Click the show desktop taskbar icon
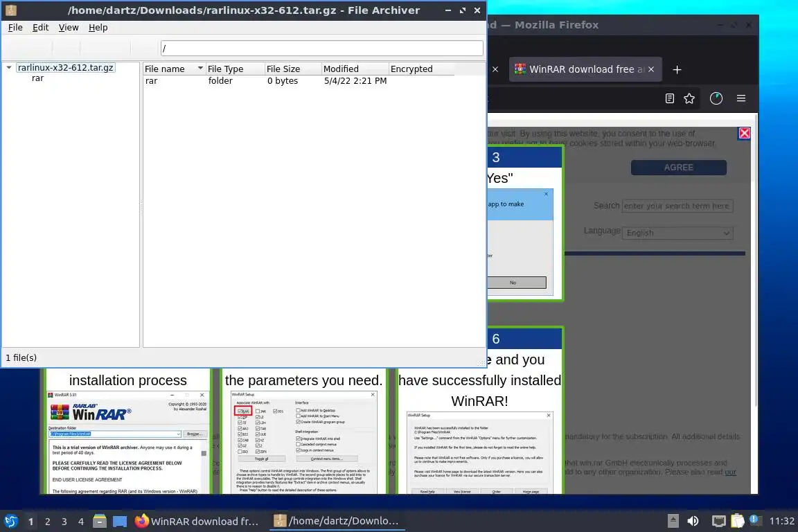 tap(120, 522)
